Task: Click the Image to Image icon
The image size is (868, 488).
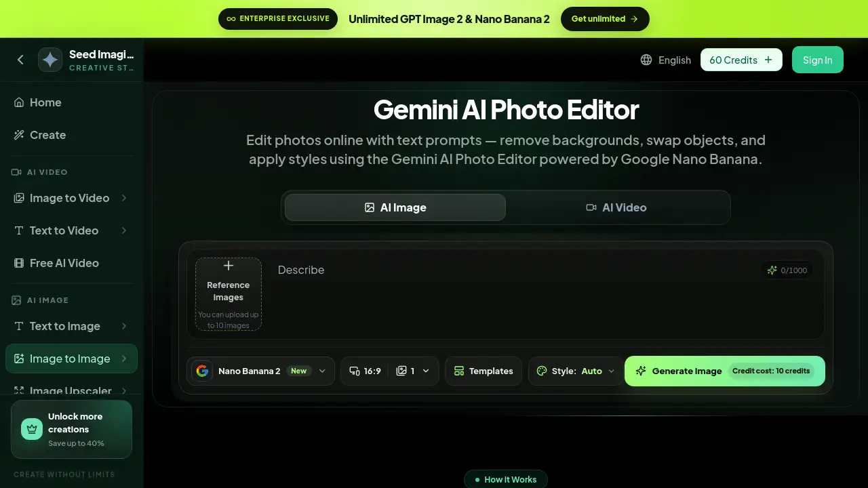Action: point(19,359)
